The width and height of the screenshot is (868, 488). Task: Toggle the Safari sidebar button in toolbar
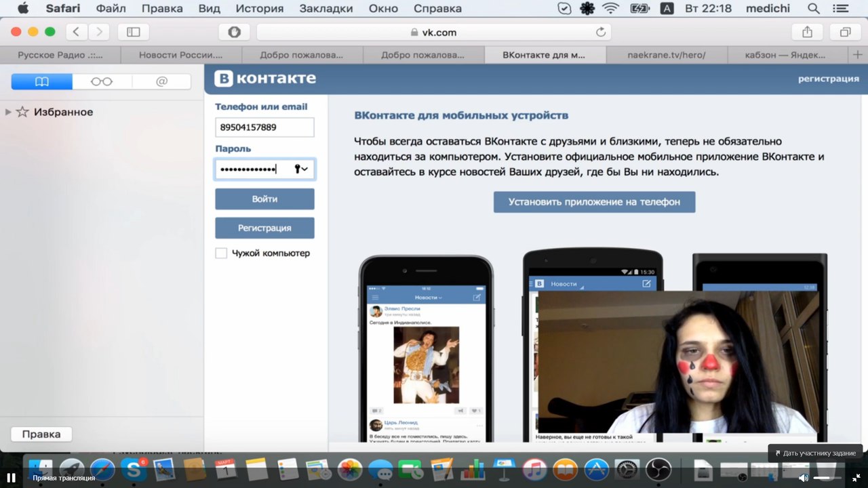tap(133, 32)
